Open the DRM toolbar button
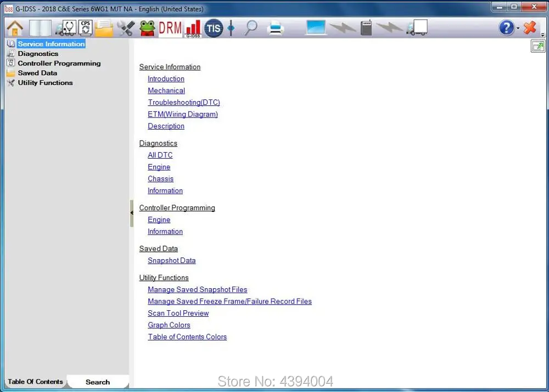 tap(170, 28)
